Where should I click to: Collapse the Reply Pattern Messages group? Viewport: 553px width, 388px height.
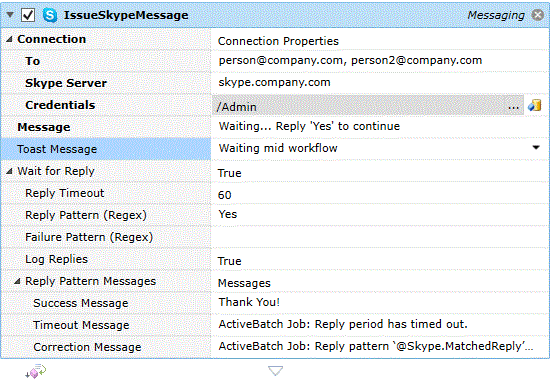pos(17,281)
